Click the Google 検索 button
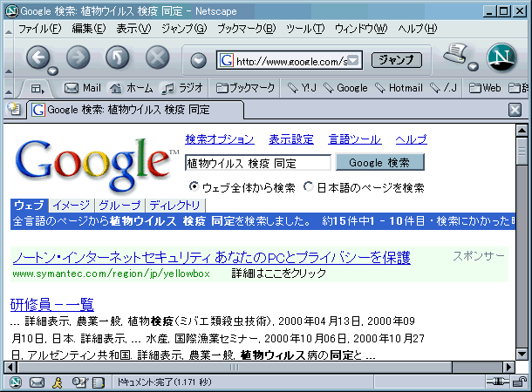 pyautogui.click(x=379, y=163)
